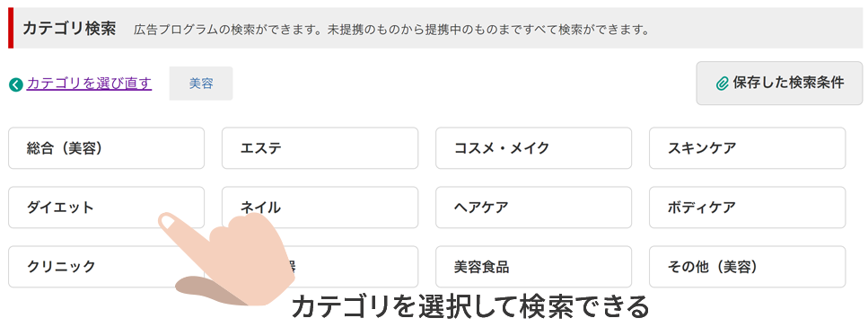Image resolution: width=868 pixels, height=336 pixels.
Task: Click the ネイル category box
Action: (320, 208)
